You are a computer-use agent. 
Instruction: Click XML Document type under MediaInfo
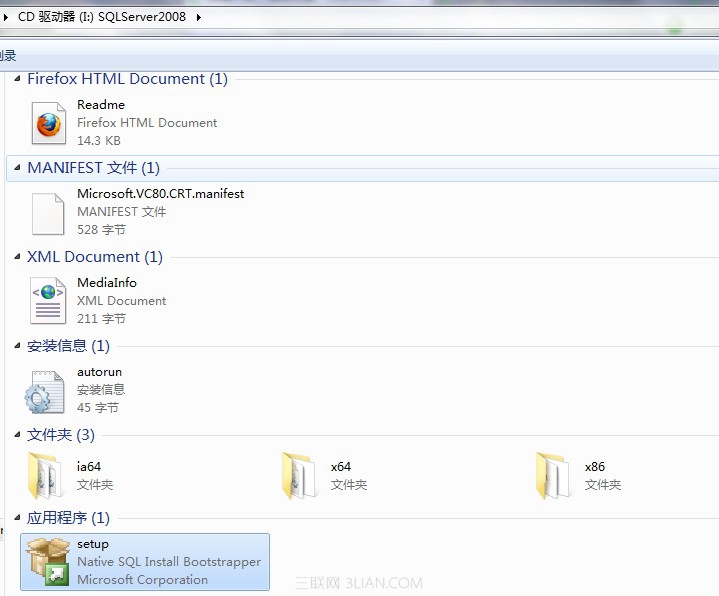(122, 301)
